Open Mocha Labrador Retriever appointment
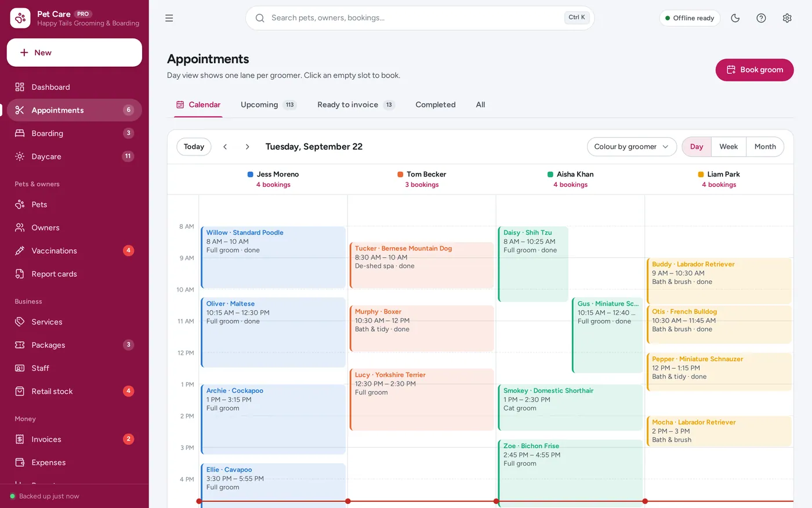 719,431
